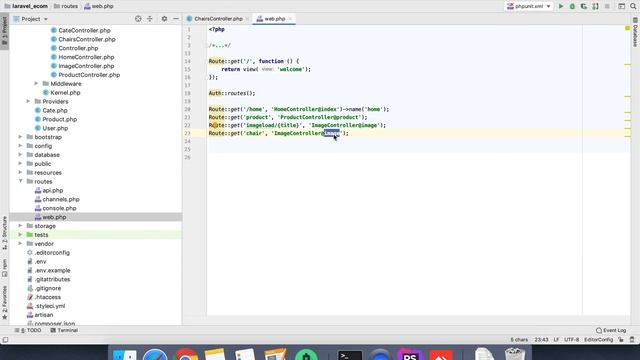Run with coverage icon in toolbar
This screenshot has width=640, height=360.
pos(584,6)
